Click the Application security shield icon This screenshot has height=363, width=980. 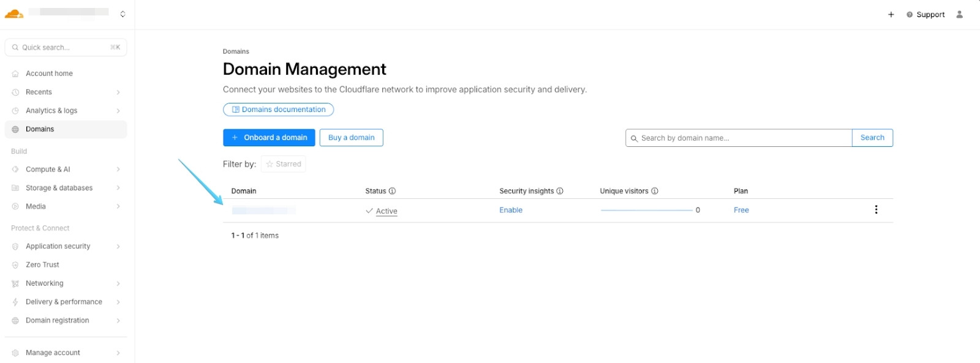point(15,247)
